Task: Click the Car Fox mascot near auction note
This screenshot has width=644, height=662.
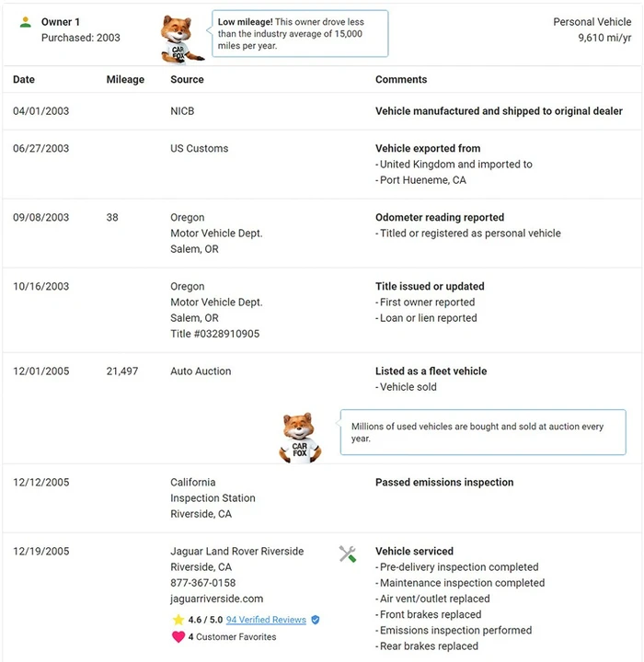Action: [300, 438]
